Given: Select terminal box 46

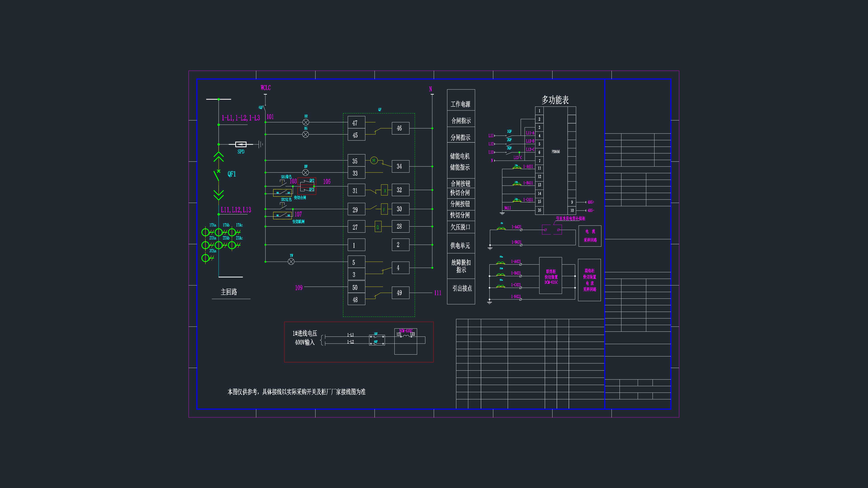Looking at the screenshot, I should point(401,128).
